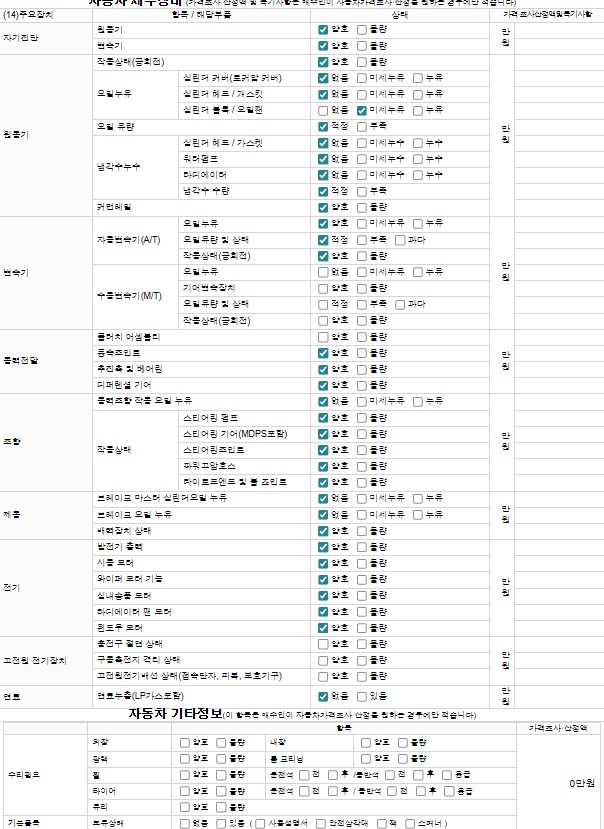Check 부족 for 냉각수 수량
The image size is (604, 829).
tap(362, 191)
